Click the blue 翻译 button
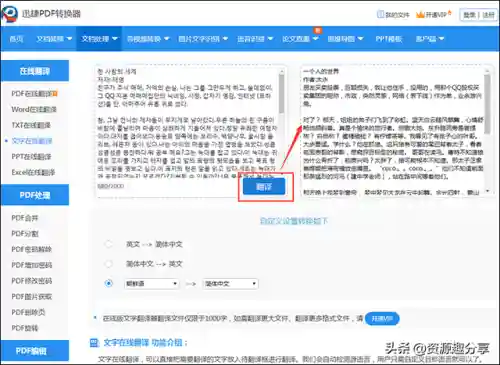Screen dimensions: 500x365 (x=264, y=187)
